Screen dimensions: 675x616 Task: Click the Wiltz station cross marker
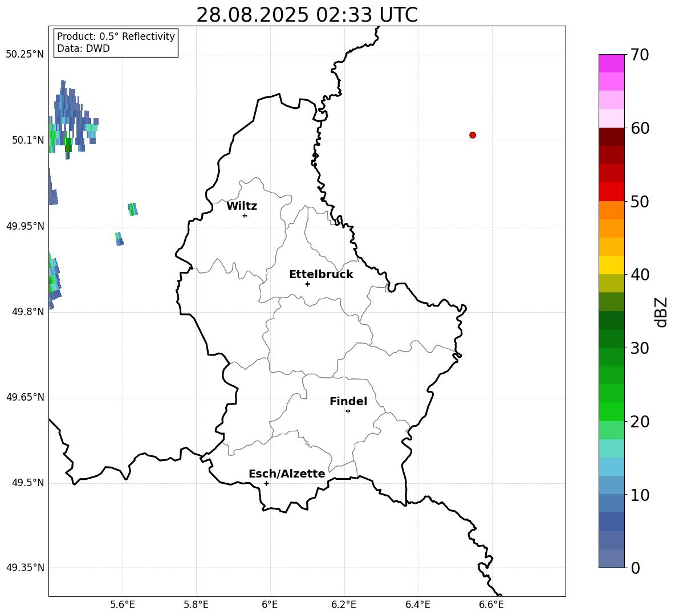(x=245, y=215)
